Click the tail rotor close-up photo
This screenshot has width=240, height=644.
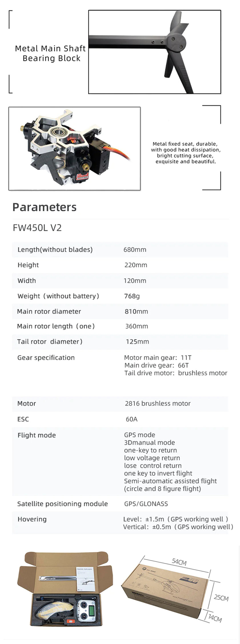(x=155, y=52)
